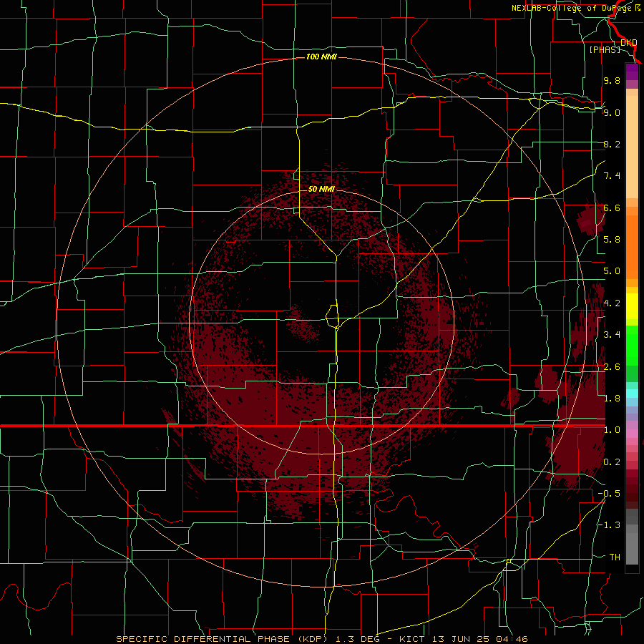The image size is (644, 644).
Task: Click the 13 JUN 25 date text
Action: [x=459, y=639]
